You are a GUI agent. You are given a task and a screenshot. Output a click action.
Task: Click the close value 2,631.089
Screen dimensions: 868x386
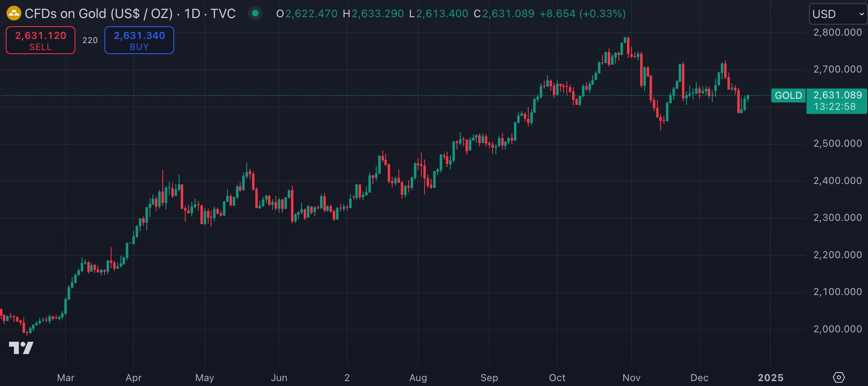coord(508,14)
